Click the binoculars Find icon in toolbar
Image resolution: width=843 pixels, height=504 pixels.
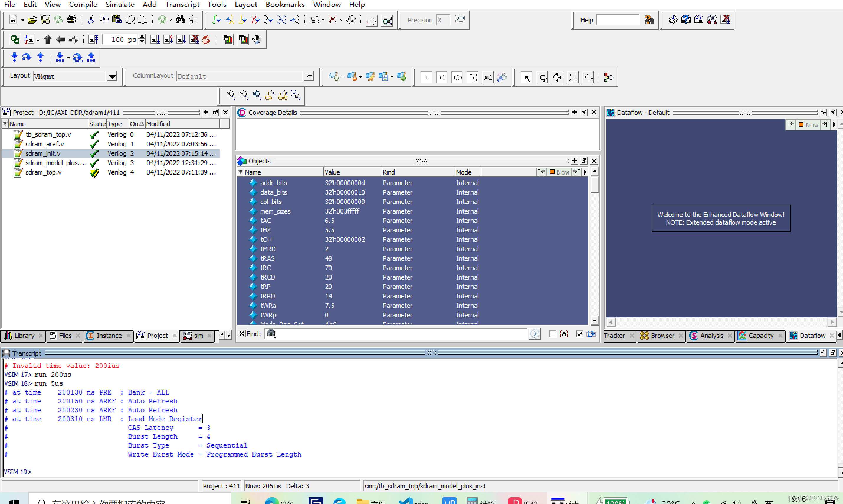180,20
